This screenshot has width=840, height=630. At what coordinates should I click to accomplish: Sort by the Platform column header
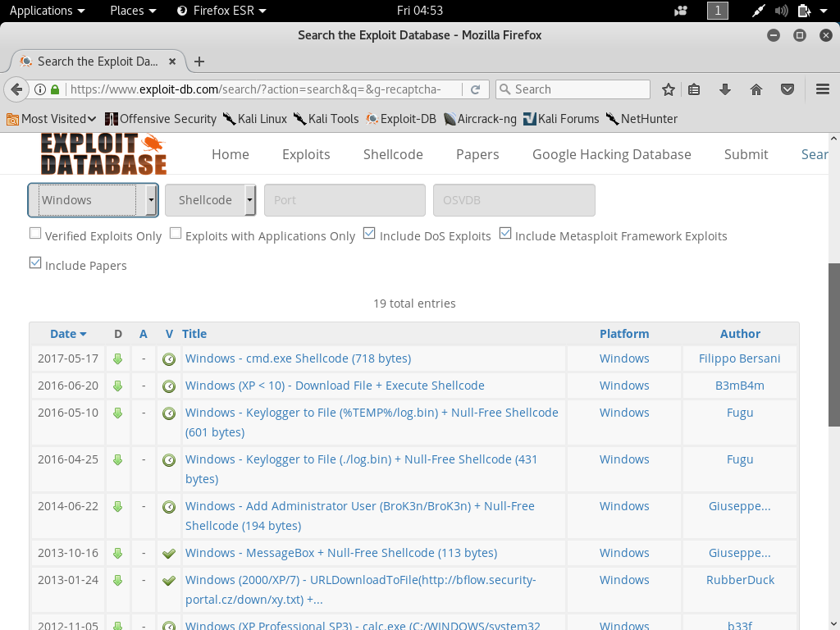pyautogui.click(x=624, y=334)
